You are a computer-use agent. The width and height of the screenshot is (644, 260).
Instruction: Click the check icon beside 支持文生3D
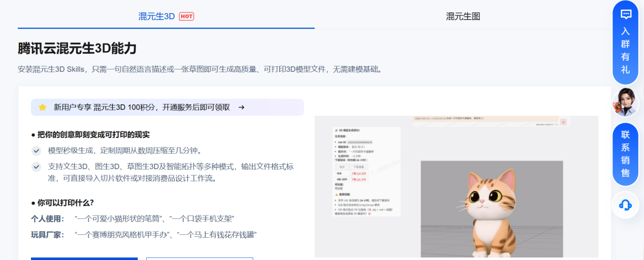coord(36,166)
